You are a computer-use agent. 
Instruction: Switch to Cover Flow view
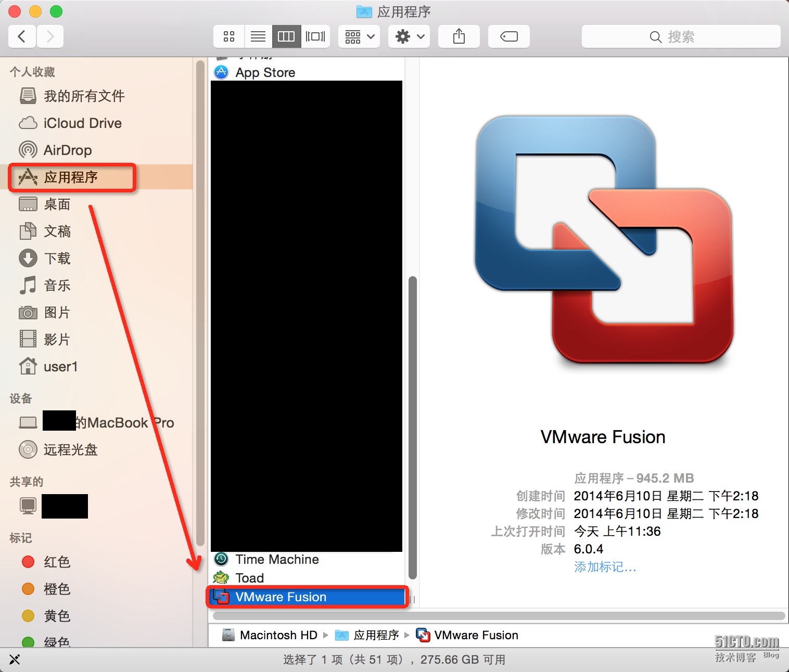[x=315, y=36]
